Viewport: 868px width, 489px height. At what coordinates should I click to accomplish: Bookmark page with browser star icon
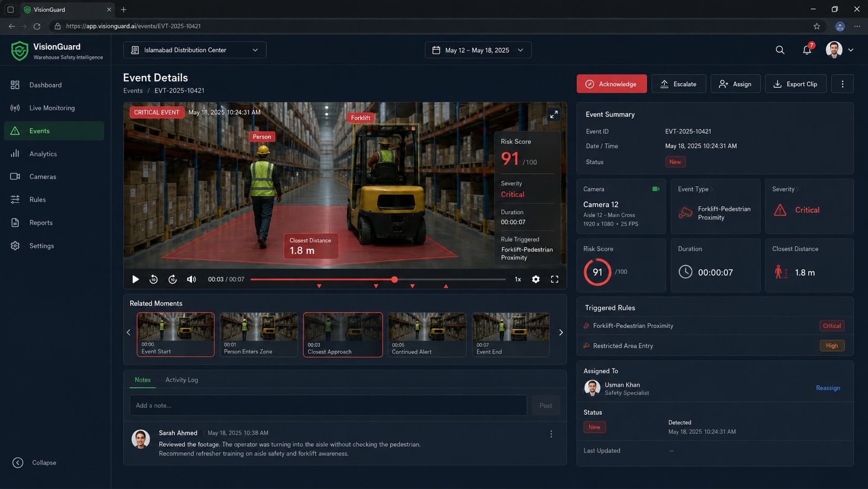pos(817,26)
